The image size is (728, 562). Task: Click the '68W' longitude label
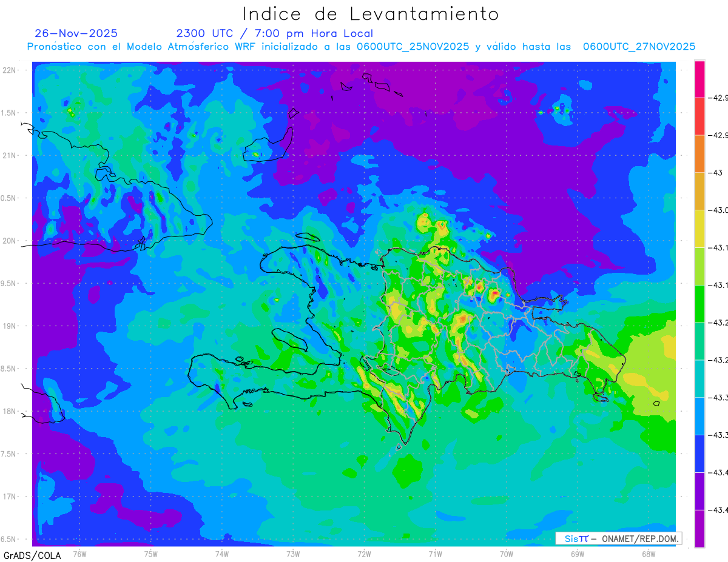pos(649,554)
